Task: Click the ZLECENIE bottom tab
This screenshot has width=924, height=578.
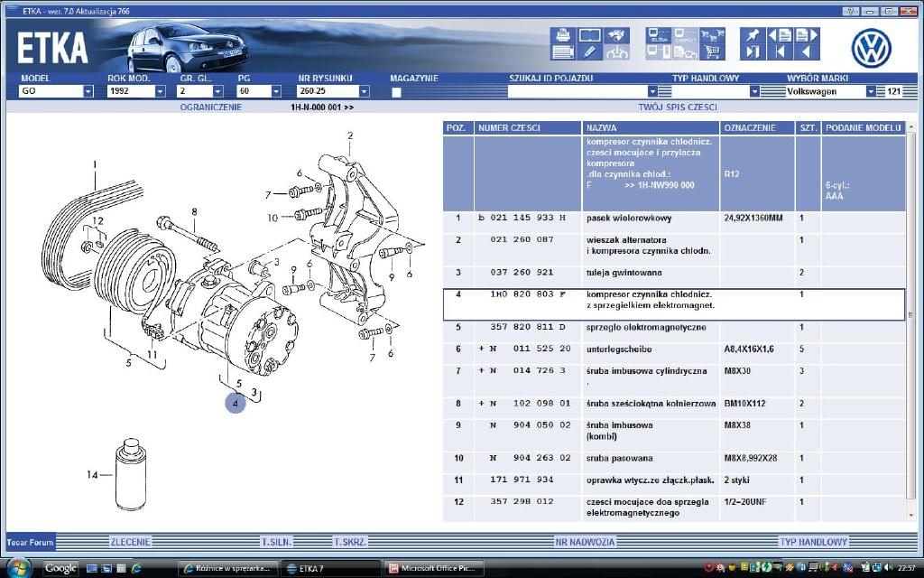Action: click(130, 542)
